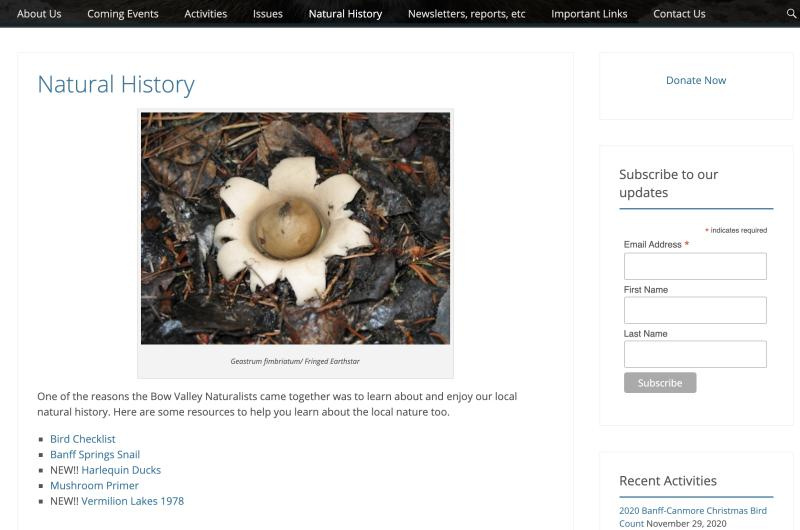Open the Vermilion Lakes 1978 link
Image resolution: width=800 pixels, height=530 pixels.
pos(133,501)
